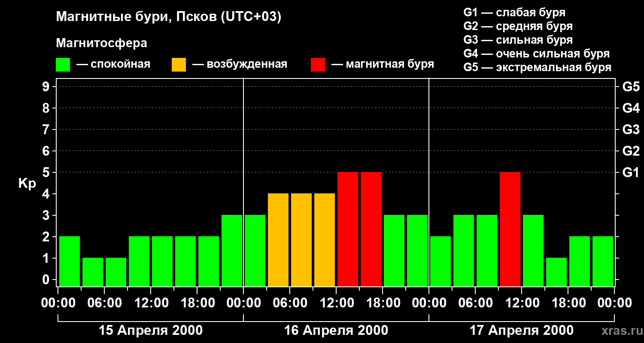Click the right-axis 'G1' level label
This screenshot has height=343, width=644.
pyautogui.click(x=631, y=172)
